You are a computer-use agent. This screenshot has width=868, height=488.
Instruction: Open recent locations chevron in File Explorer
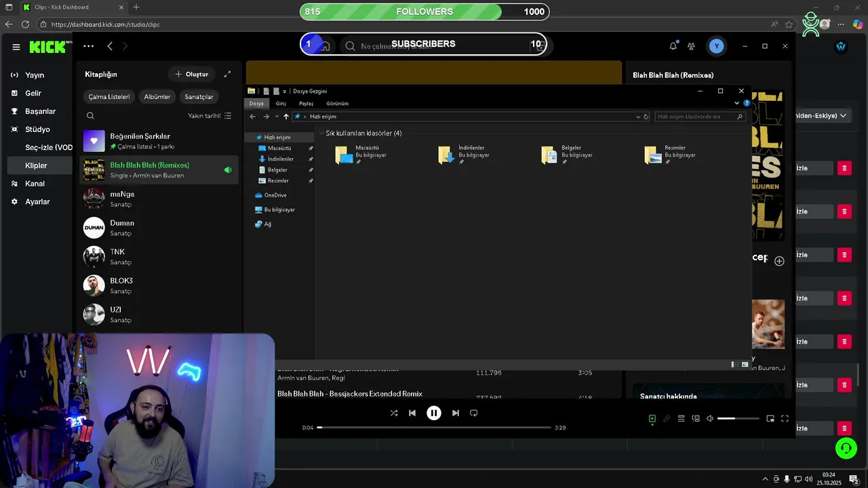(x=277, y=117)
